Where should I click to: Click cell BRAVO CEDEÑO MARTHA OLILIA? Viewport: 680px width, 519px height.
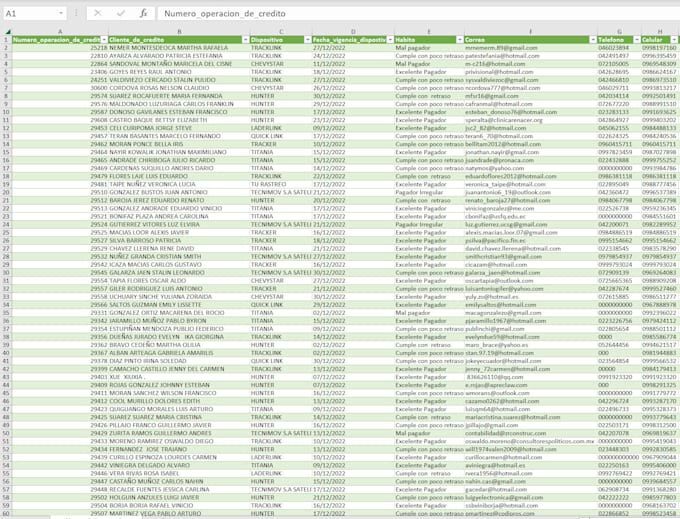point(179,345)
